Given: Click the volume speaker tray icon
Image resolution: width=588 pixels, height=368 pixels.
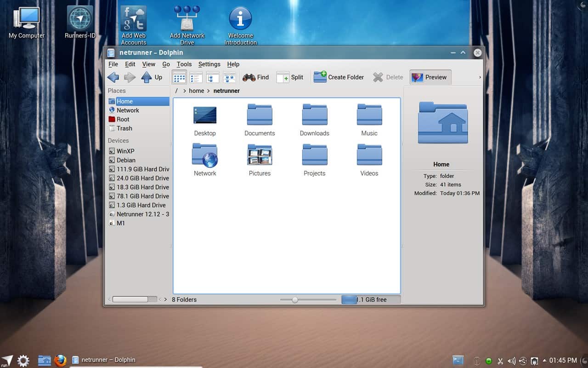Looking at the screenshot, I should pos(512,361).
